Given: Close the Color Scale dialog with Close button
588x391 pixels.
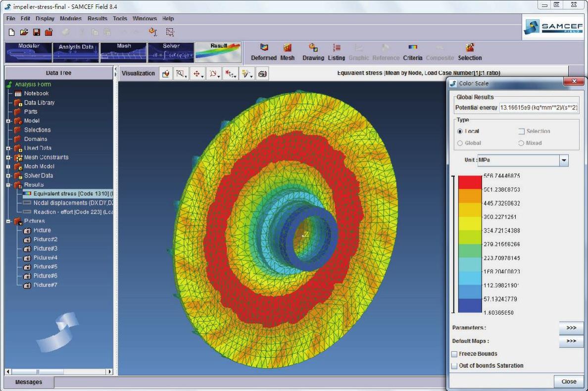Looking at the screenshot, I should [569, 382].
